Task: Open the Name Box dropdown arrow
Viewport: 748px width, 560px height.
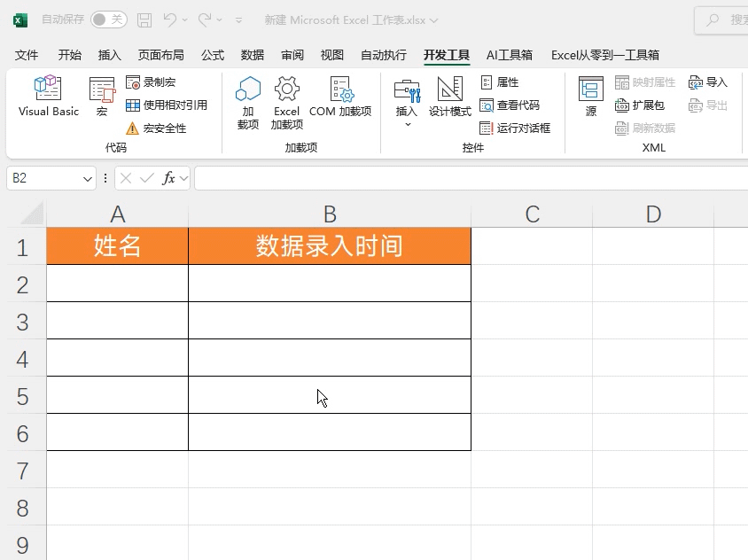Action: (x=88, y=179)
